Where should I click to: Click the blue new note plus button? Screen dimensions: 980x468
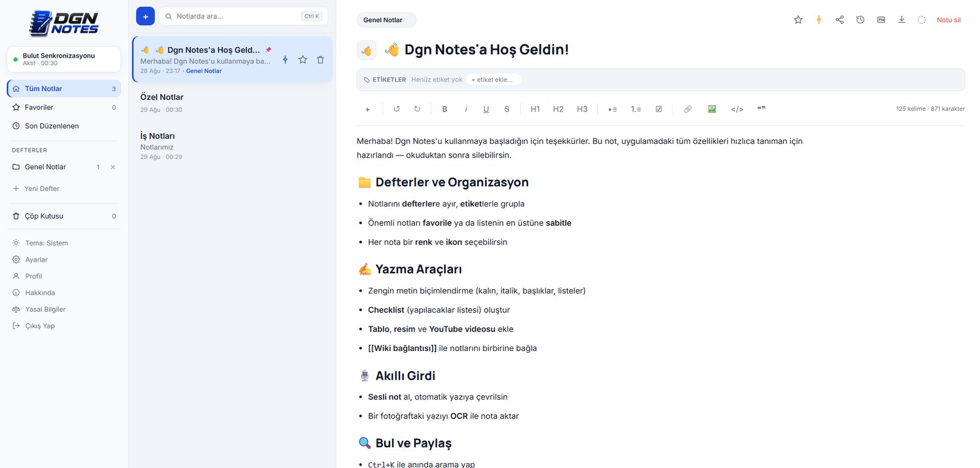145,17
